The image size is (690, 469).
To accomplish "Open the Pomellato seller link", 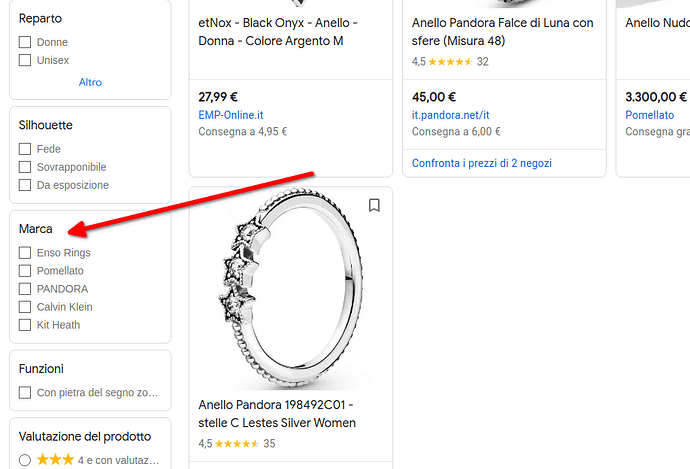I will click(649, 115).
